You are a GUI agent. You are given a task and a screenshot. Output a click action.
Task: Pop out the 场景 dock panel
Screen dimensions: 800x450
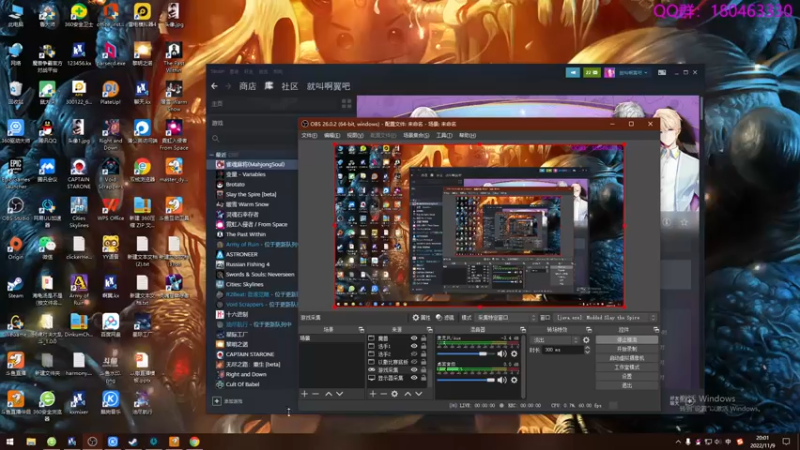361,330
